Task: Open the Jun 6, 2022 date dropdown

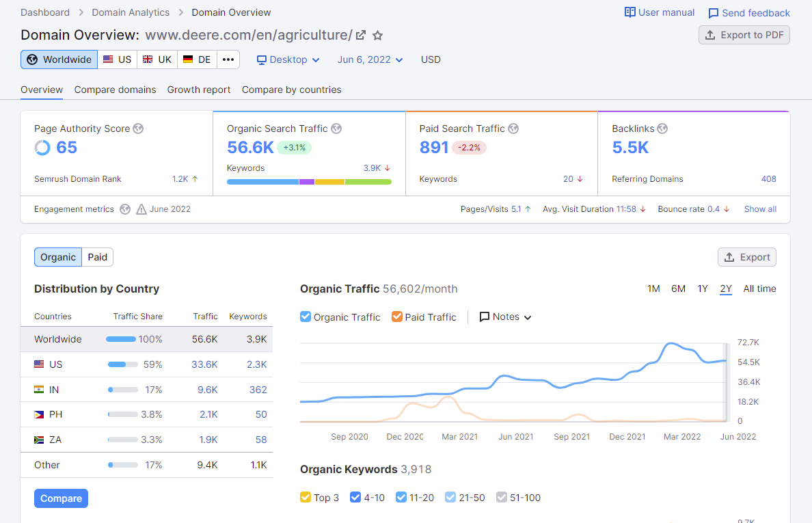Action: (x=370, y=60)
